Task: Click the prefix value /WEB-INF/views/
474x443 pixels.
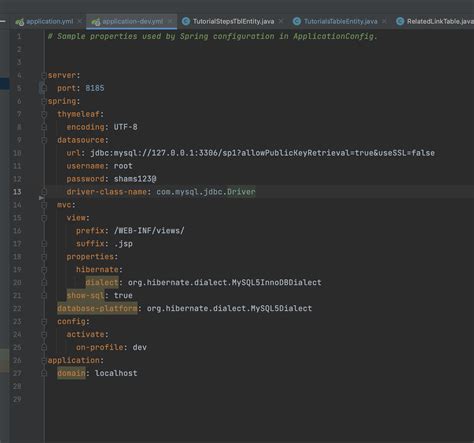Action: 149,231
